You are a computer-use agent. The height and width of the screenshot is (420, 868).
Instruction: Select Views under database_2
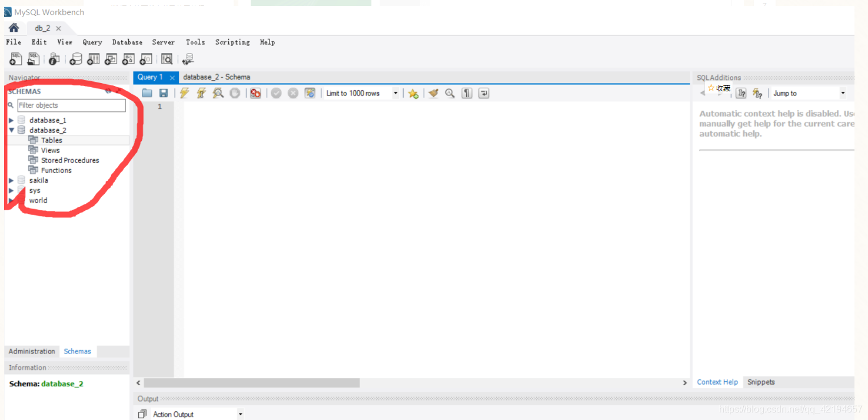pyautogui.click(x=50, y=150)
